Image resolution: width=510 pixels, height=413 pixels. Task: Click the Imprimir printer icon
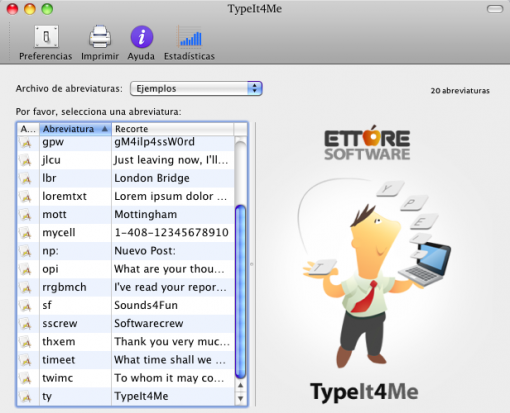tap(100, 37)
